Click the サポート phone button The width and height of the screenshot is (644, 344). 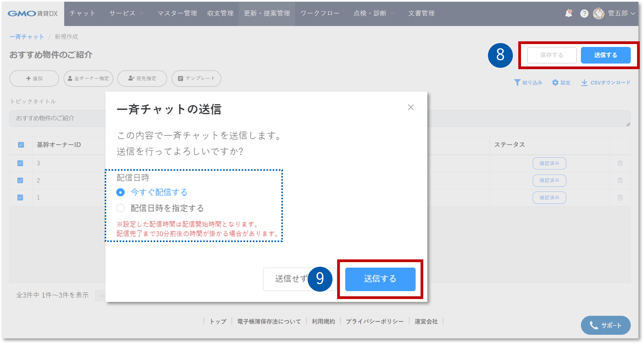(x=606, y=325)
